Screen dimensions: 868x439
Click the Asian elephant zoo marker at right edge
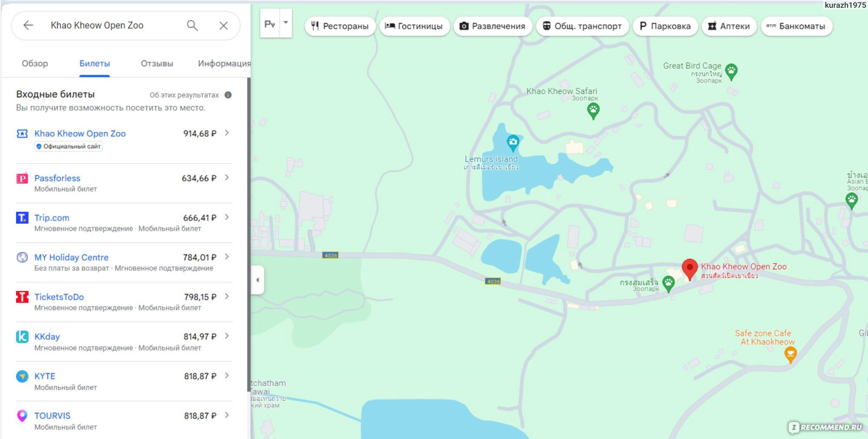(852, 200)
